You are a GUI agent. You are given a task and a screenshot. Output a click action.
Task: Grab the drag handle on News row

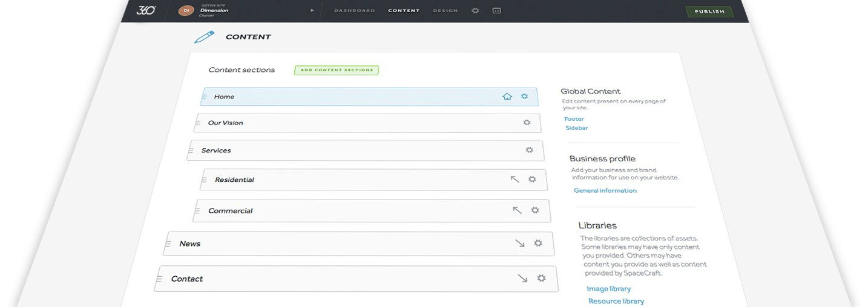click(x=168, y=244)
